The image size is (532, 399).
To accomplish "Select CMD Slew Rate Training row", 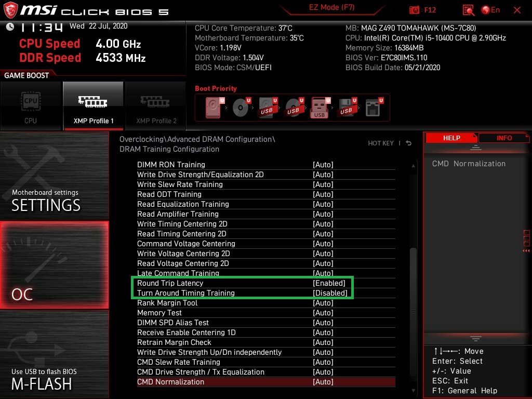I will click(266, 362).
